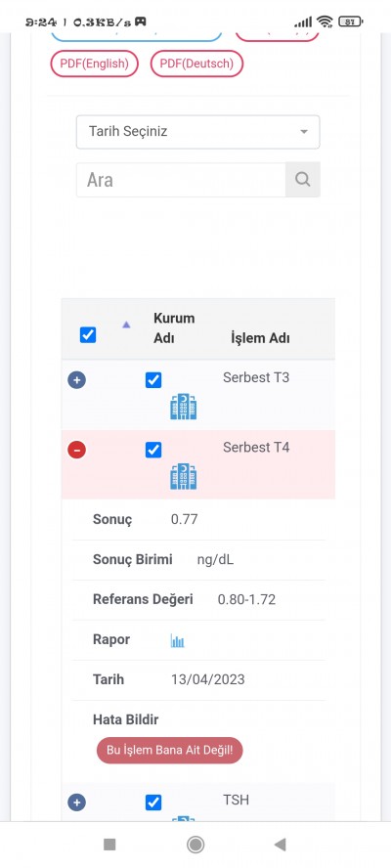
Task: Expand the TSH row details
Action: (77, 803)
